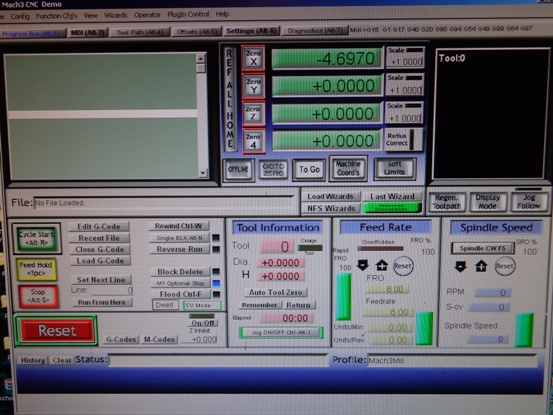Click the tool number field
Screen dimensions: 553x415
277,246
